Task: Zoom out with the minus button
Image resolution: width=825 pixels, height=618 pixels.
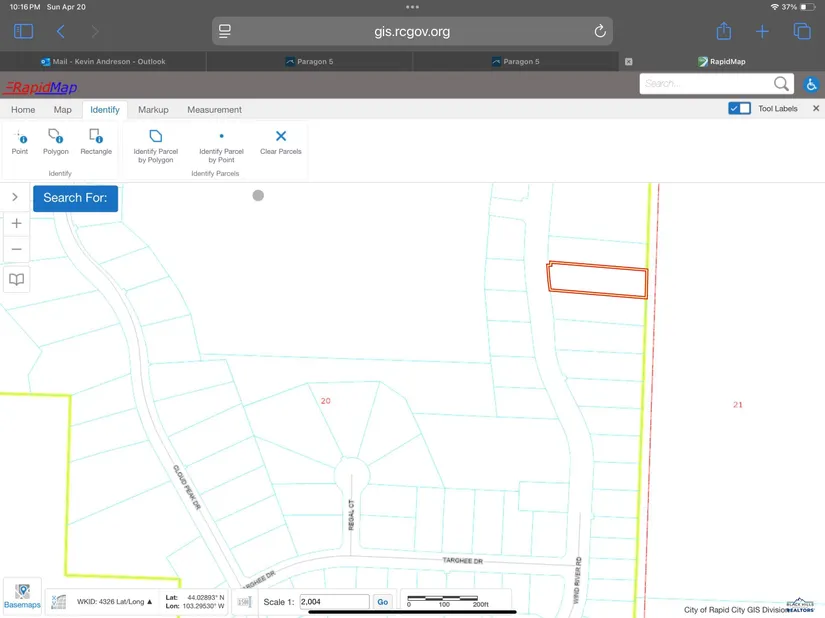Action: [x=16, y=249]
